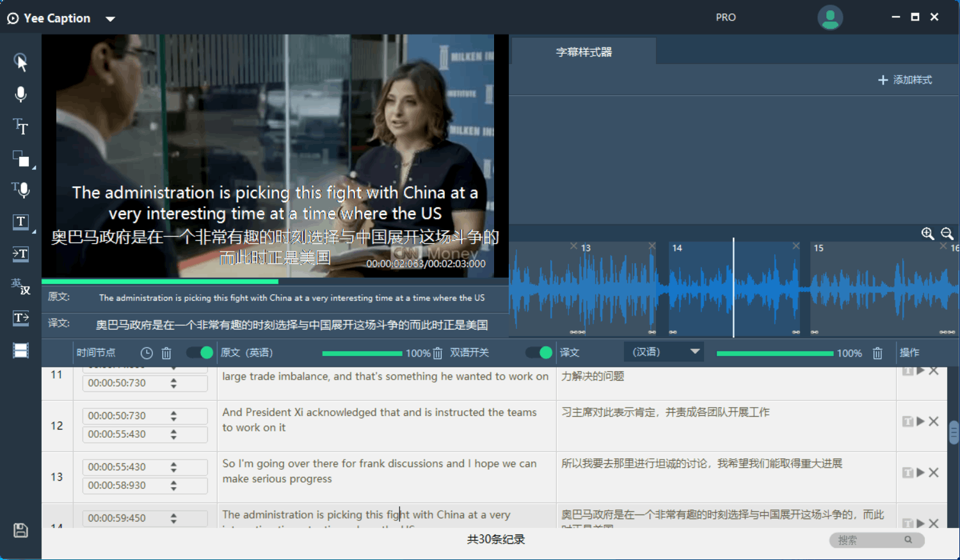The height and width of the screenshot is (560, 960).
Task: Play subtitle row 12
Action: [920, 421]
